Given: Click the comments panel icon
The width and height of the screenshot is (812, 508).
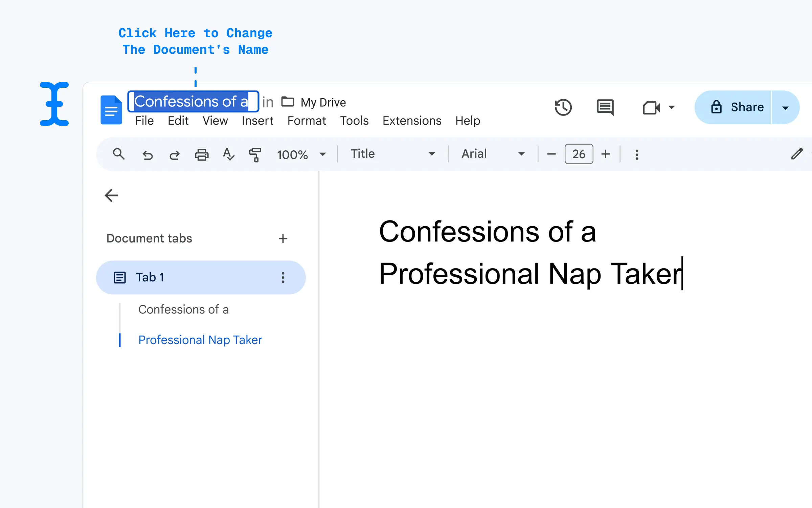Looking at the screenshot, I should 605,107.
